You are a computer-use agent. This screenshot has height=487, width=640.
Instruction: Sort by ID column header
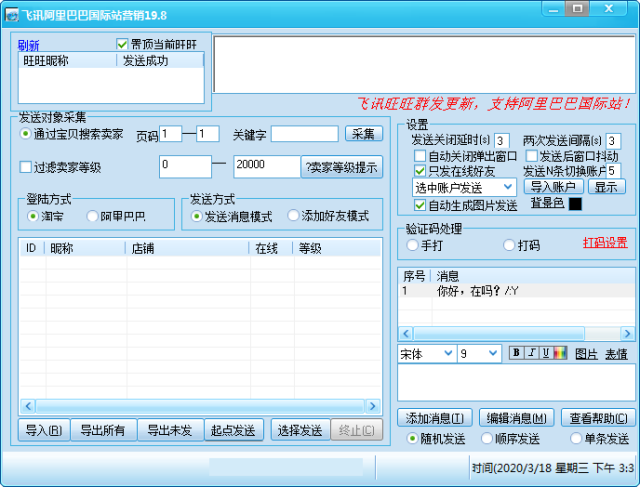pos(32,248)
